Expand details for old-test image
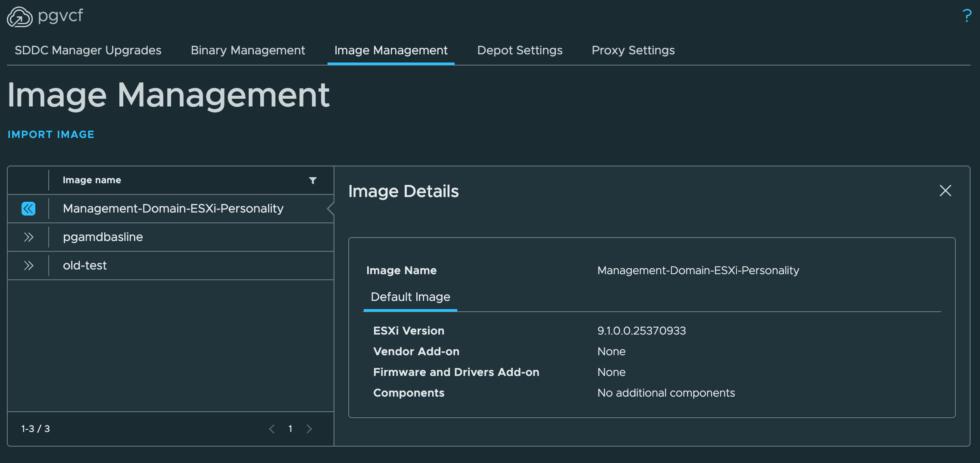The height and width of the screenshot is (463, 980). pyautogui.click(x=28, y=266)
